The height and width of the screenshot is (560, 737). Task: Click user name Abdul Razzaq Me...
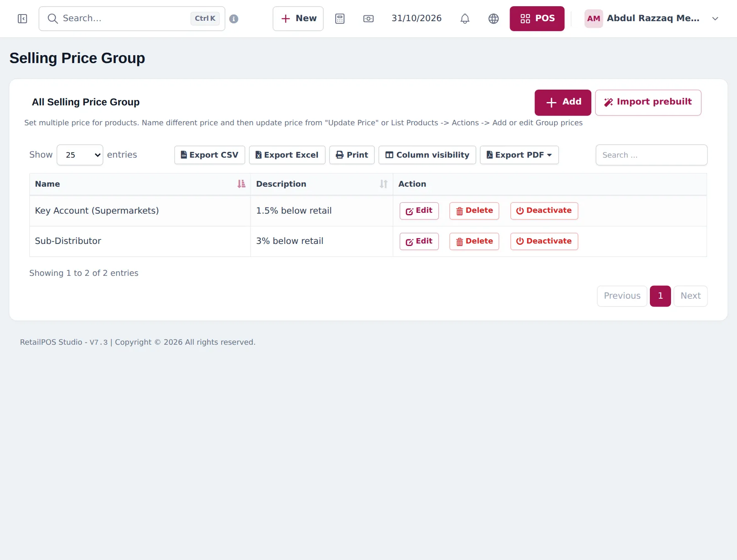click(x=653, y=18)
